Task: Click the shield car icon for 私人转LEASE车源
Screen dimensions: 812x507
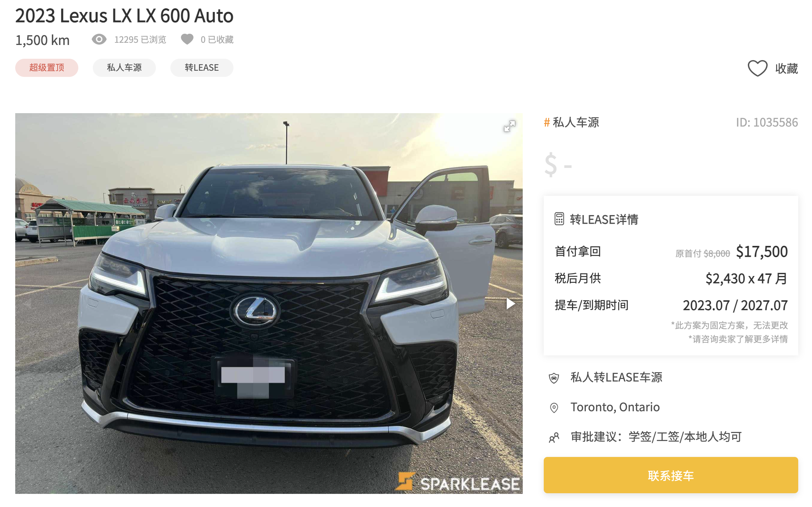Action: click(554, 378)
